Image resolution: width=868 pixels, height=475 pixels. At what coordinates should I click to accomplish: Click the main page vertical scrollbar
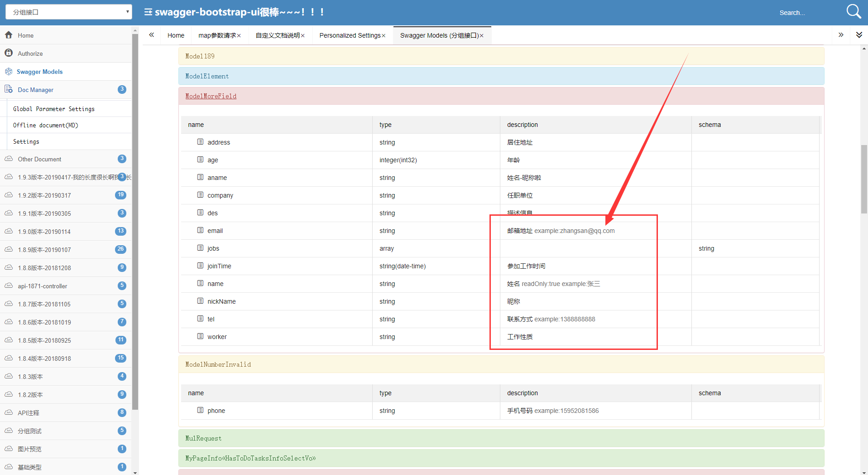[864, 179]
